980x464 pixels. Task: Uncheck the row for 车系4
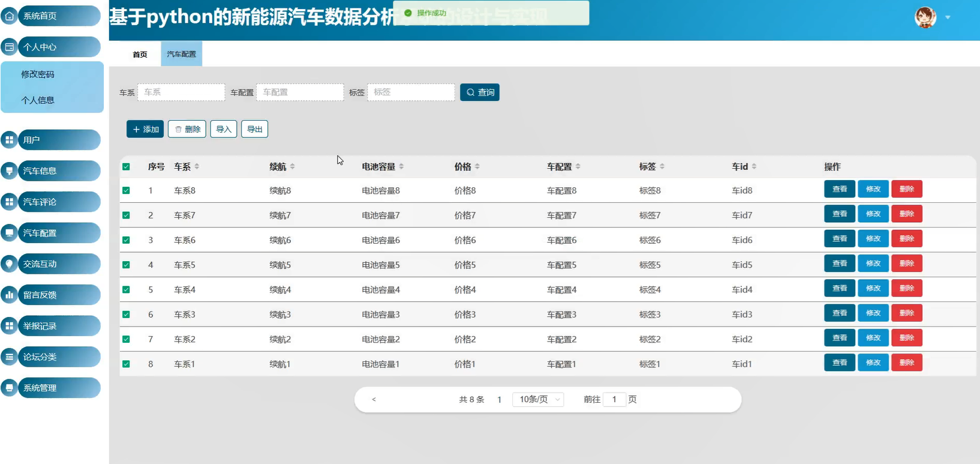126,289
